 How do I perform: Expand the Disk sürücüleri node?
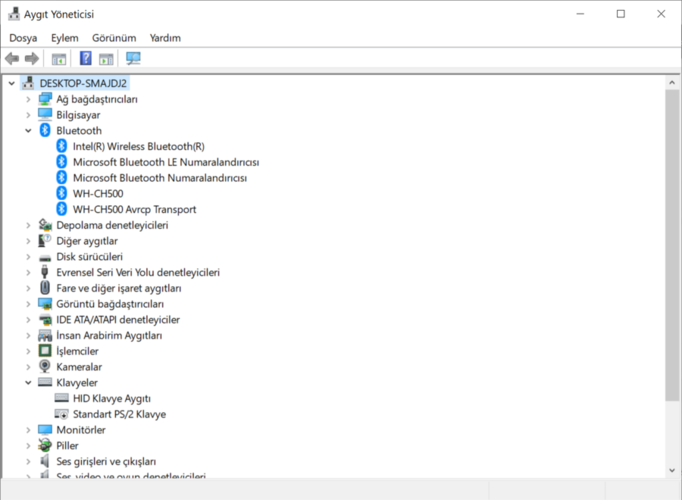pyautogui.click(x=28, y=257)
